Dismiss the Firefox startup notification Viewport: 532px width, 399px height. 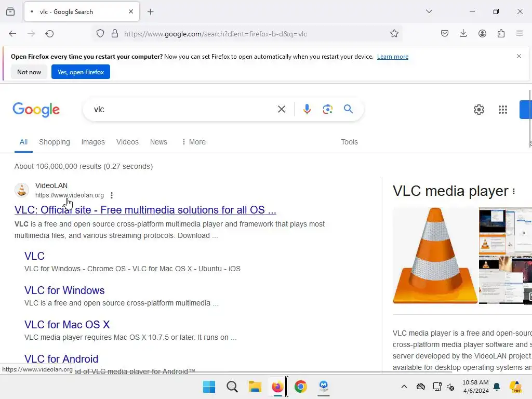(x=519, y=56)
